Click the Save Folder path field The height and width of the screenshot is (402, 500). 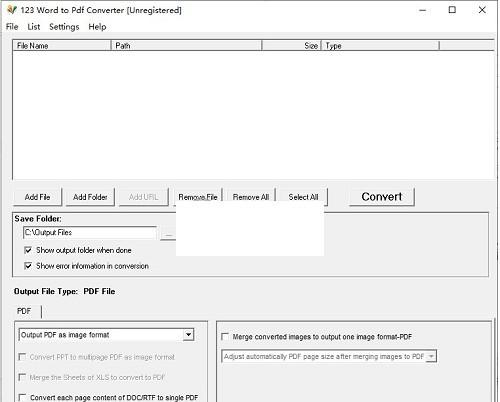tap(90, 233)
